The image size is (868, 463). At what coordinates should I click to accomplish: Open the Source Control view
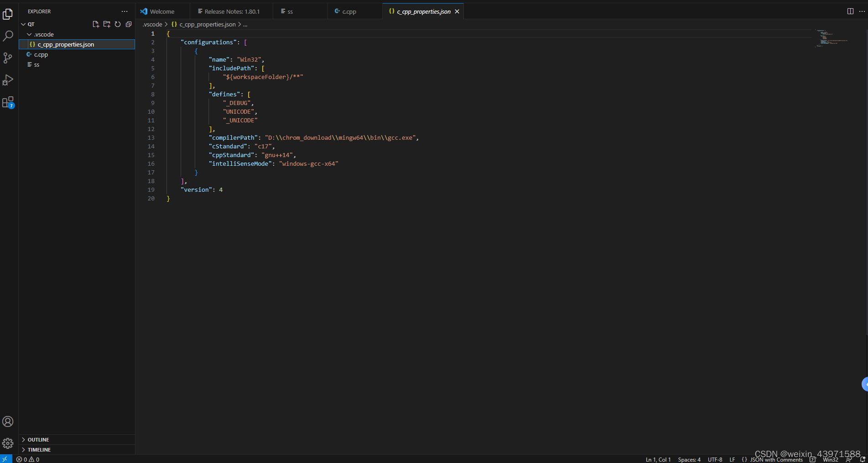click(8, 58)
